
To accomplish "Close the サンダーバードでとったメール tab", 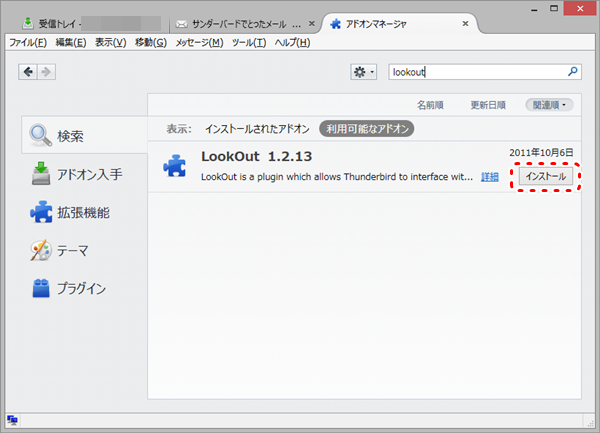I will coord(312,24).
